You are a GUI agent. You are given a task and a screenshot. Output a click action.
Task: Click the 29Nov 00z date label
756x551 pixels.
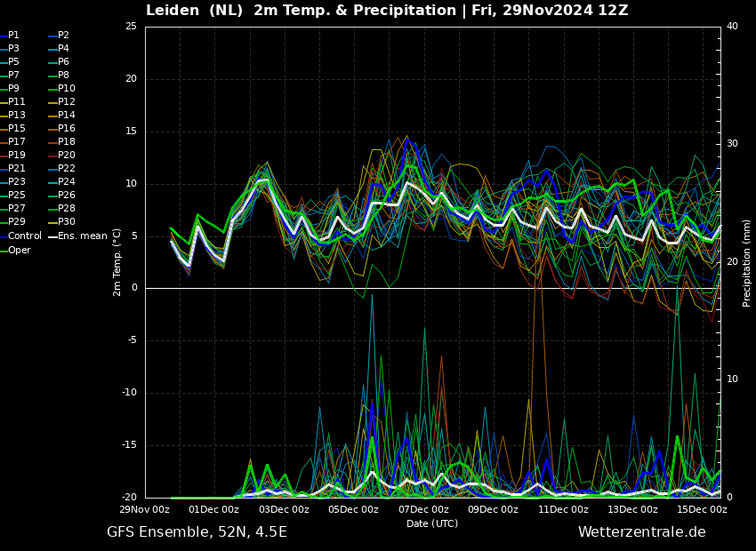tap(146, 509)
